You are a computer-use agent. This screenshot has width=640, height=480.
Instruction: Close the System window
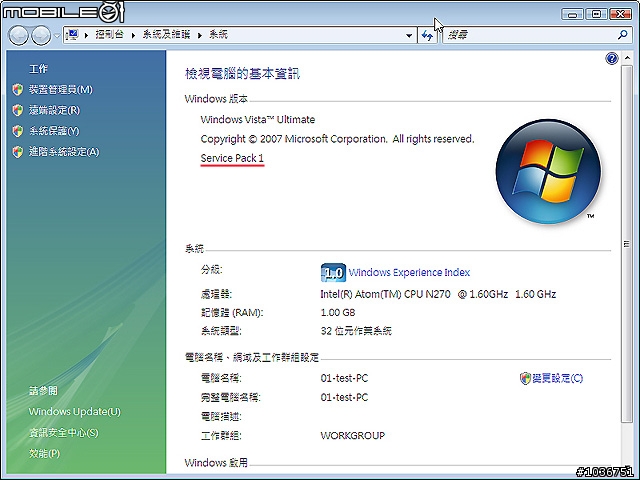coord(620,14)
